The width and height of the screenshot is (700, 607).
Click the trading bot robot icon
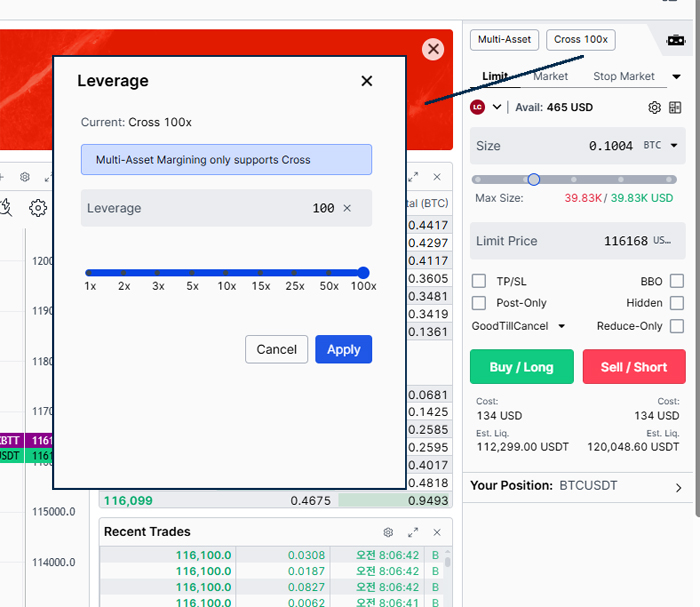pos(676,40)
